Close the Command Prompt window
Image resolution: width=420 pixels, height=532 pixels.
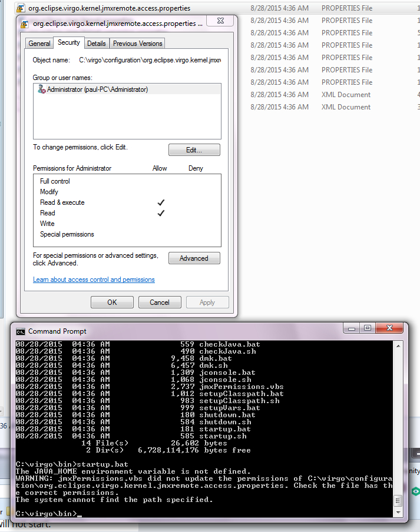[x=390, y=328]
